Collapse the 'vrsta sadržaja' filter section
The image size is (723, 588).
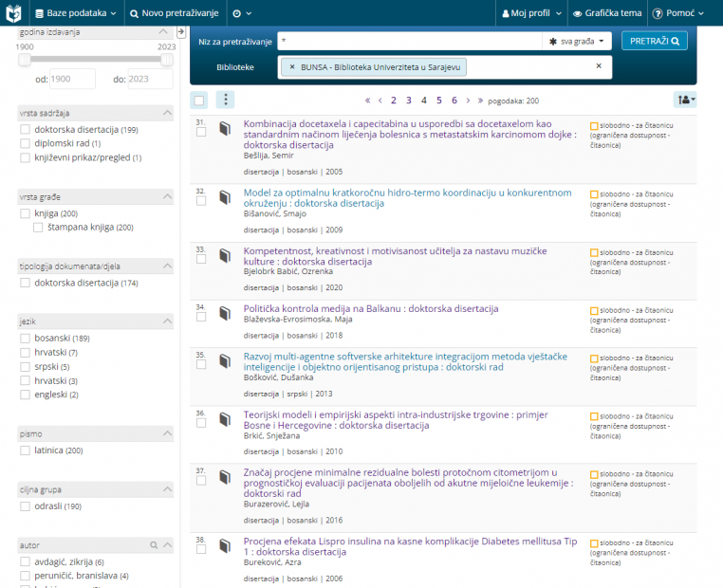tap(167, 113)
